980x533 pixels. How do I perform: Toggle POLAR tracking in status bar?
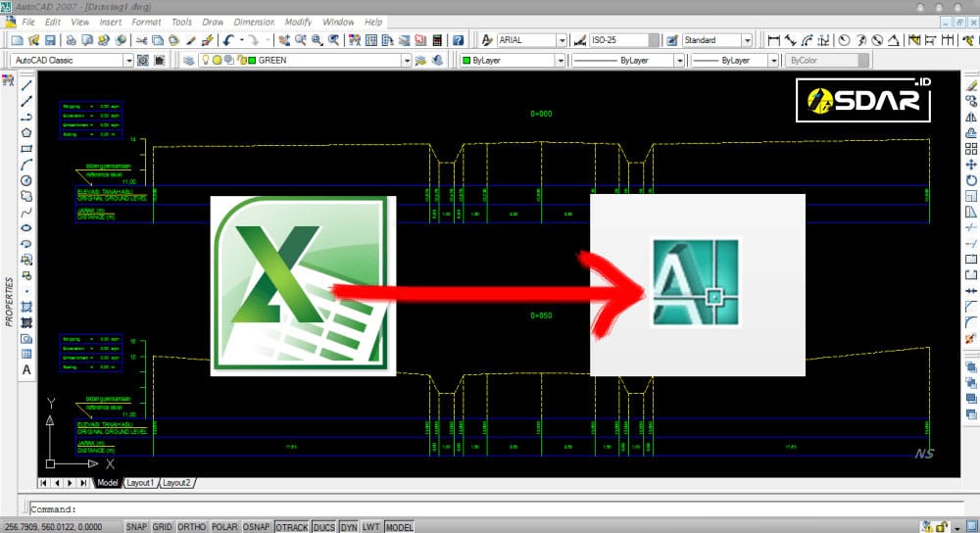pyautogui.click(x=224, y=527)
